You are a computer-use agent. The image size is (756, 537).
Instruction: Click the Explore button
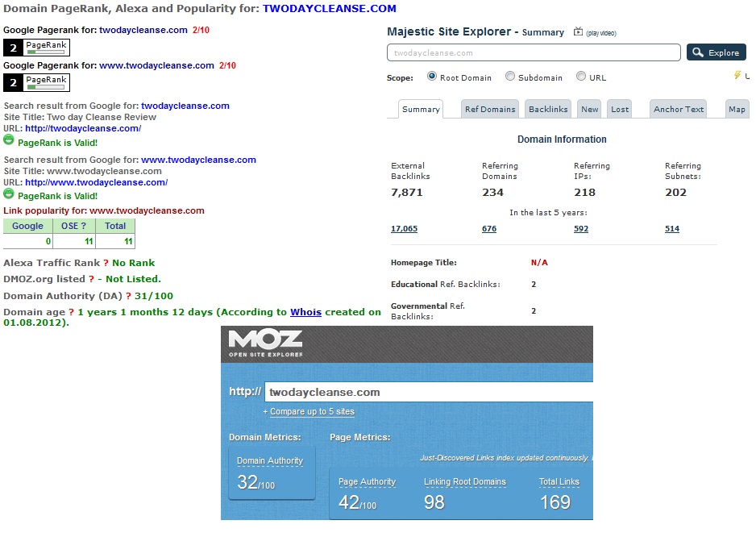pos(717,52)
